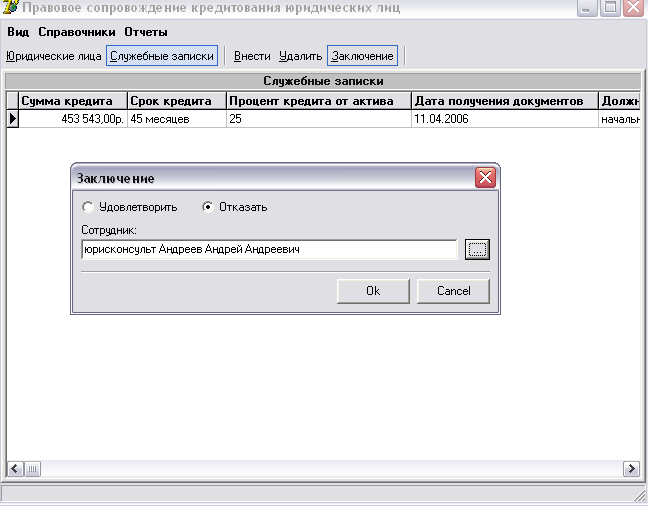648x506 pixels.
Task: Select the cell with value 25
Action: 319,119
